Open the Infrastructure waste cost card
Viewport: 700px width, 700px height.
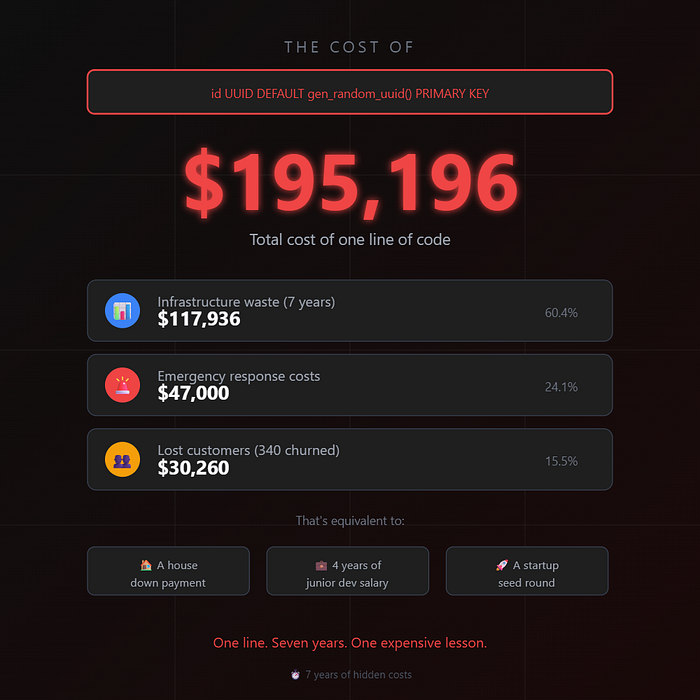[x=350, y=311]
